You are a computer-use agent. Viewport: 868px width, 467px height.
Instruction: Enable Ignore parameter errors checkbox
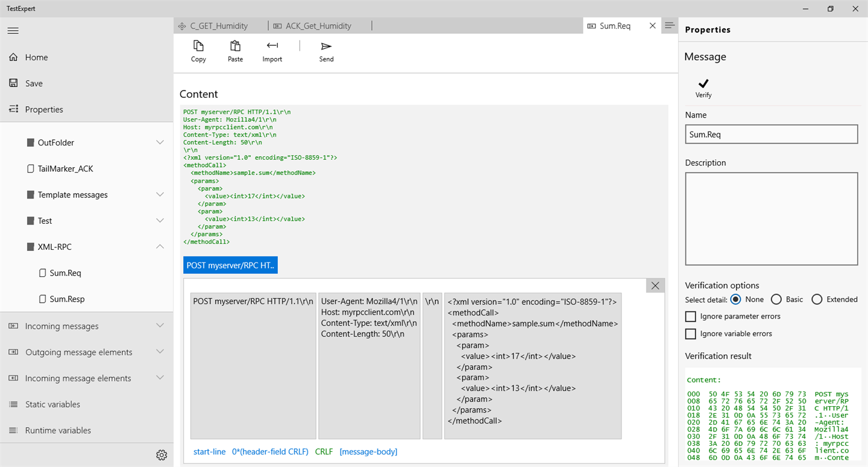[x=691, y=316]
